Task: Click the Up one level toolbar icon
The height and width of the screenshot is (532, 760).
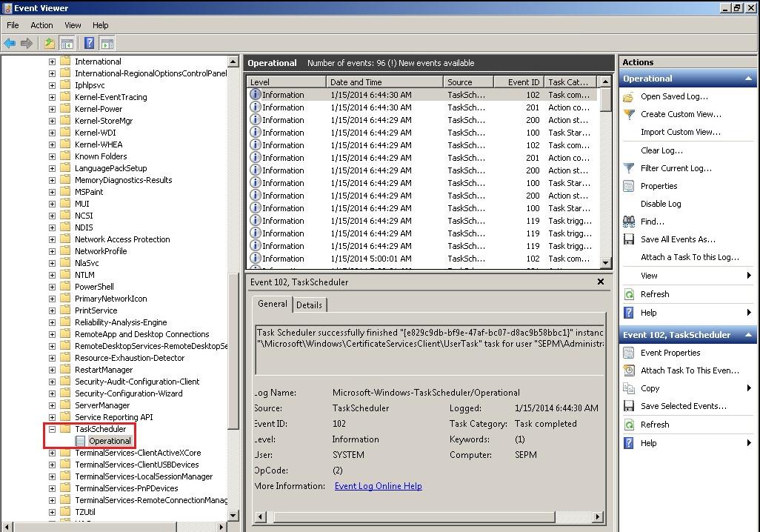Action: (x=49, y=43)
